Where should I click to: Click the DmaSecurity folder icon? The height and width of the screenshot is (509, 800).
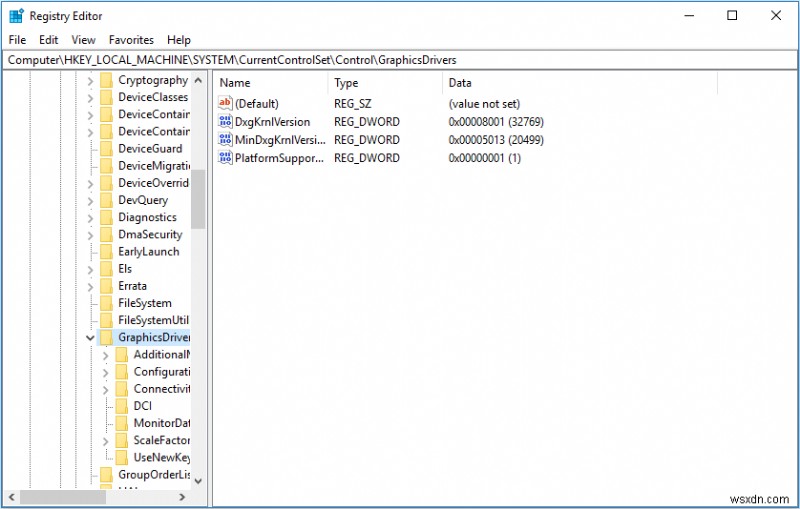coord(106,234)
